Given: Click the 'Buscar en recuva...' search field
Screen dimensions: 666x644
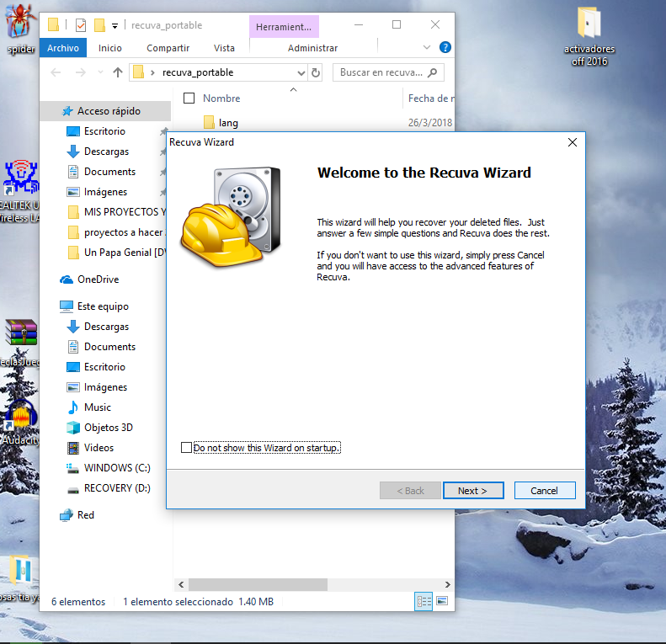Looking at the screenshot, I should (388, 72).
